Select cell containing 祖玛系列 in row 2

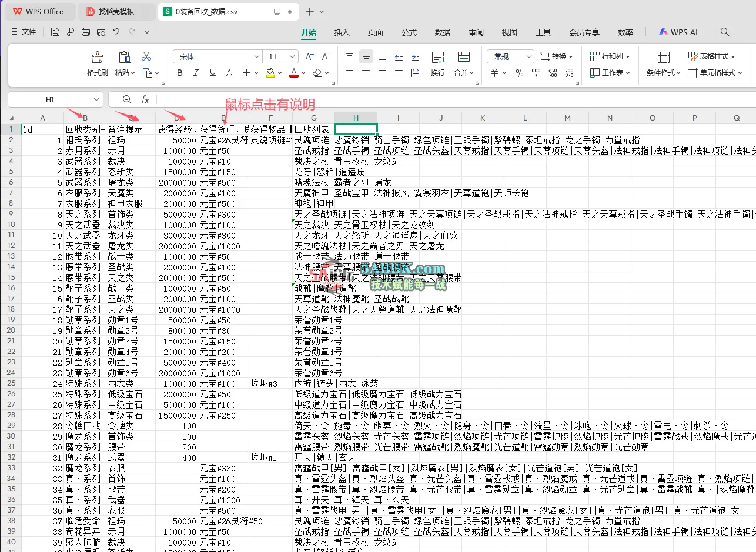pyautogui.click(x=84, y=140)
